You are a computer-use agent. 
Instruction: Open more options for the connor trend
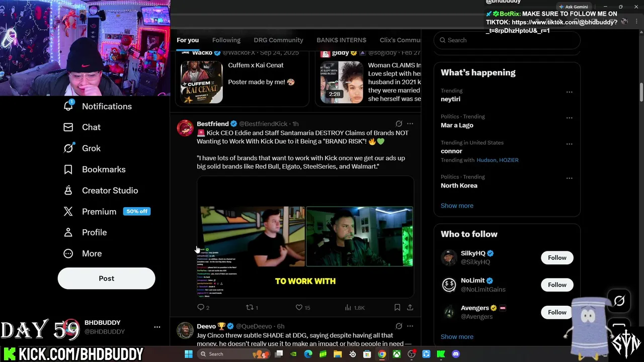coord(569,144)
